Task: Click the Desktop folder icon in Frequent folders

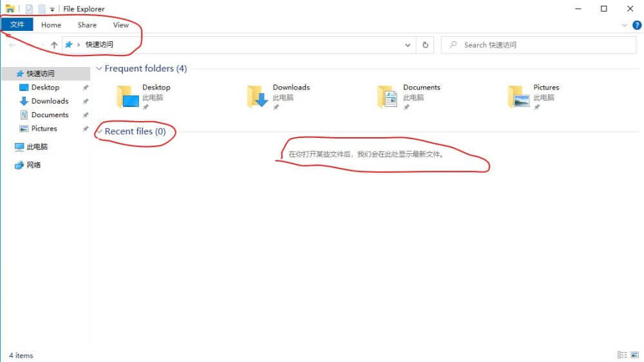Action: coord(128,97)
